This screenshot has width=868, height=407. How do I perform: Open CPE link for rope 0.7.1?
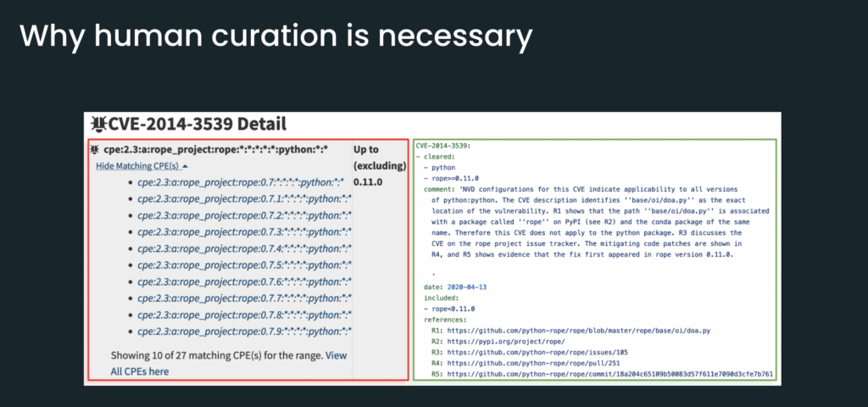pos(245,198)
